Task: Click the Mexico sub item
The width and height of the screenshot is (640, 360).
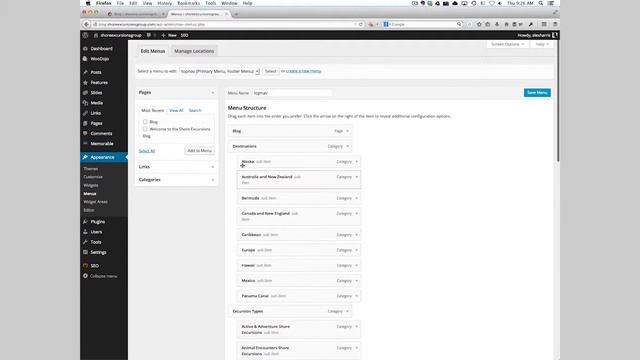Action: pyautogui.click(x=298, y=281)
